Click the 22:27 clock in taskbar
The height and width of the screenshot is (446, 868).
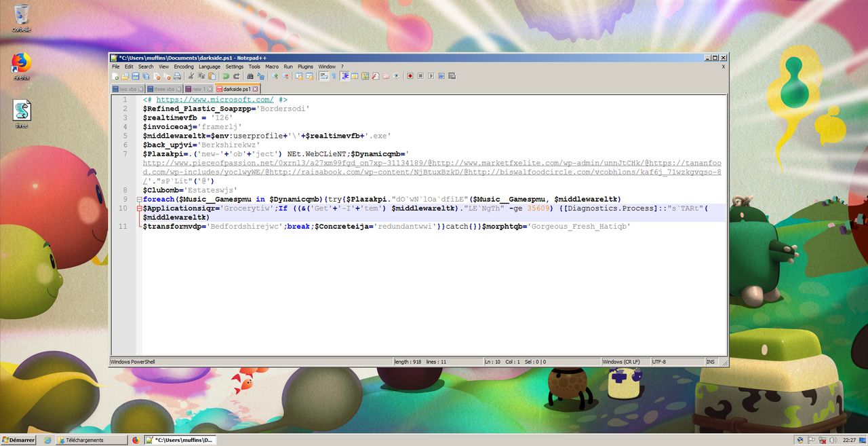click(849, 440)
